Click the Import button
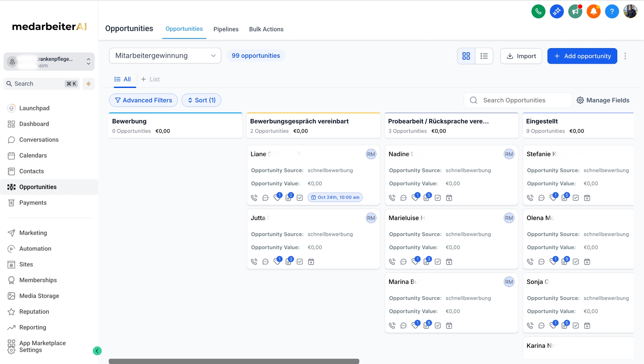Screen dimensions: 644x364 521,56
